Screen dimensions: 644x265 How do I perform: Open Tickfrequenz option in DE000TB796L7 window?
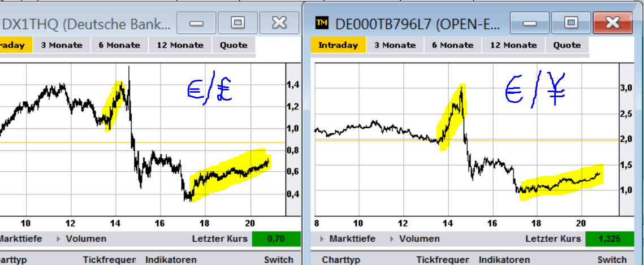click(442, 259)
